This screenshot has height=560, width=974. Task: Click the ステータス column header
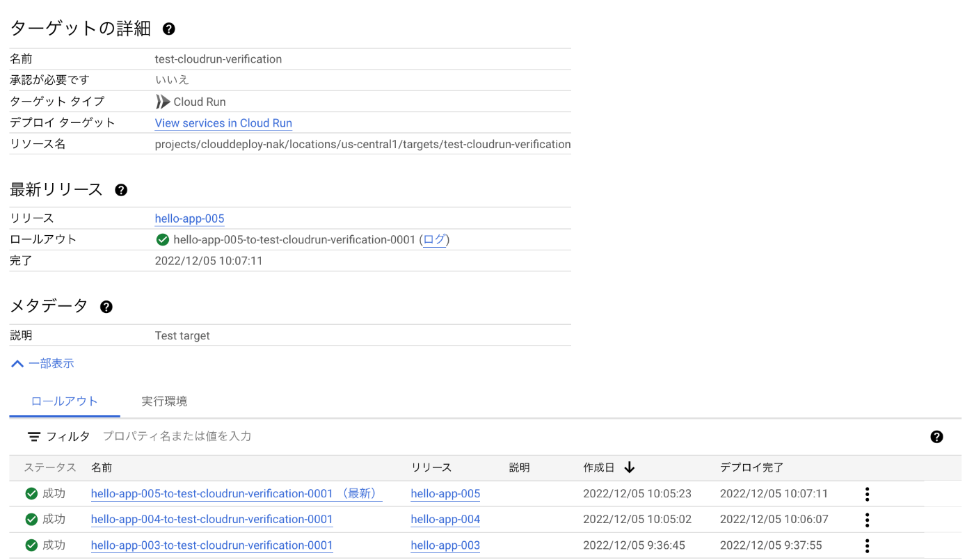pos(50,467)
